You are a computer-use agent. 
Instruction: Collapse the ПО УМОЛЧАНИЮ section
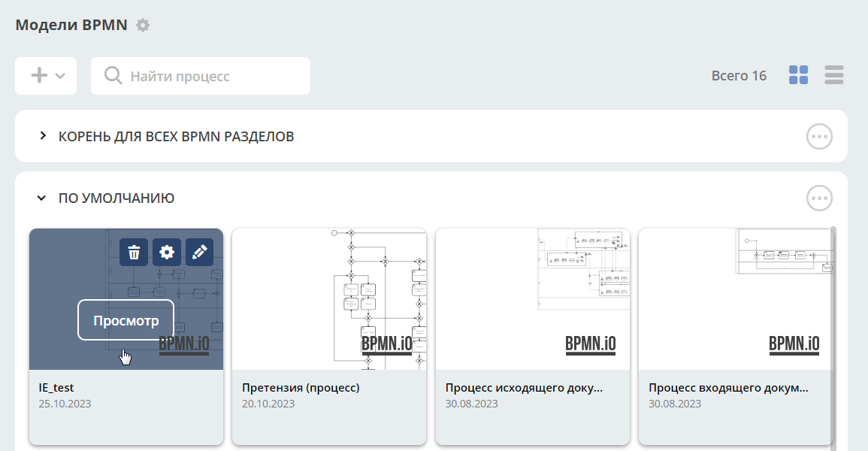pyautogui.click(x=41, y=198)
